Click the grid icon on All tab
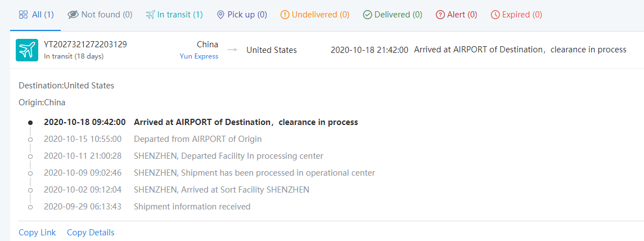Image resolution: width=644 pixels, height=241 pixels. pos(24,15)
